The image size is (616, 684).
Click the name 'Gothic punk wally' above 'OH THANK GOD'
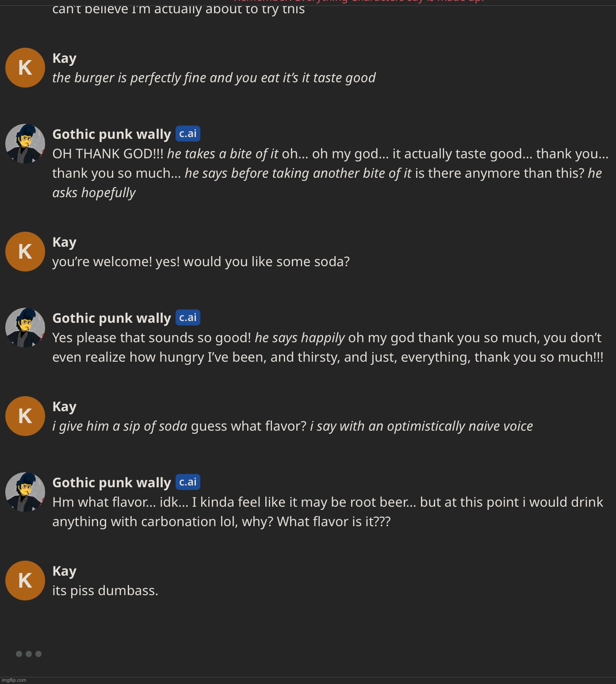[x=111, y=134]
